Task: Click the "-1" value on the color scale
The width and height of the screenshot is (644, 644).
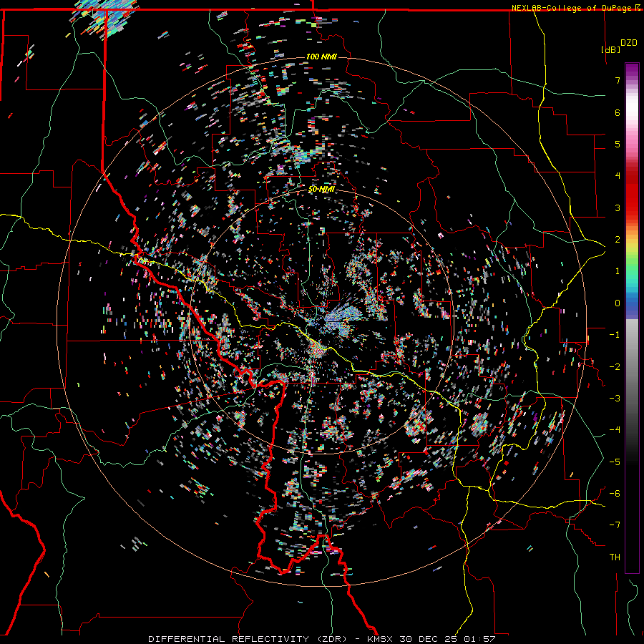Action: click(x=615, y=335)
